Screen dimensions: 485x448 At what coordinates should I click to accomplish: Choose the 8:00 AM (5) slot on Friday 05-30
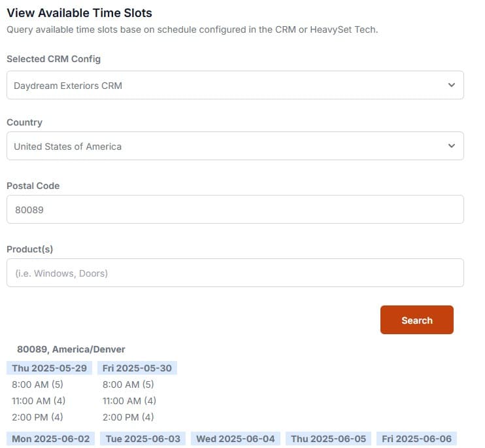128,385
